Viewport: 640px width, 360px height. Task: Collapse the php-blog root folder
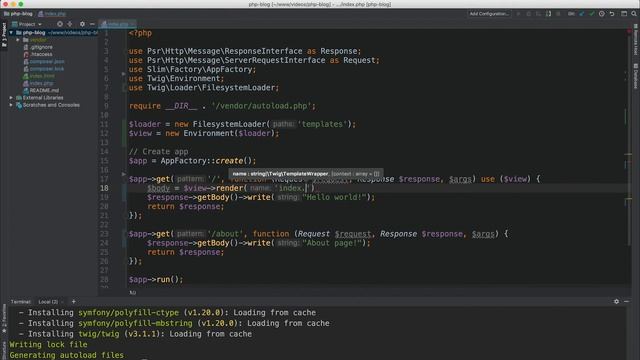pyautogui.click(x=11, y=33)
